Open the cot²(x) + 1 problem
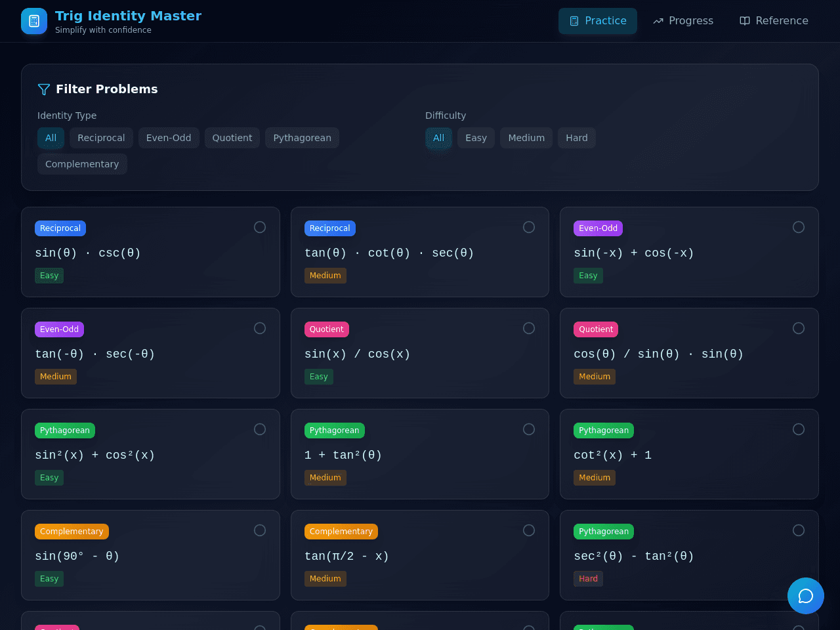The width and height of the screenshot is (840, 630). click(x=689, y=454)
